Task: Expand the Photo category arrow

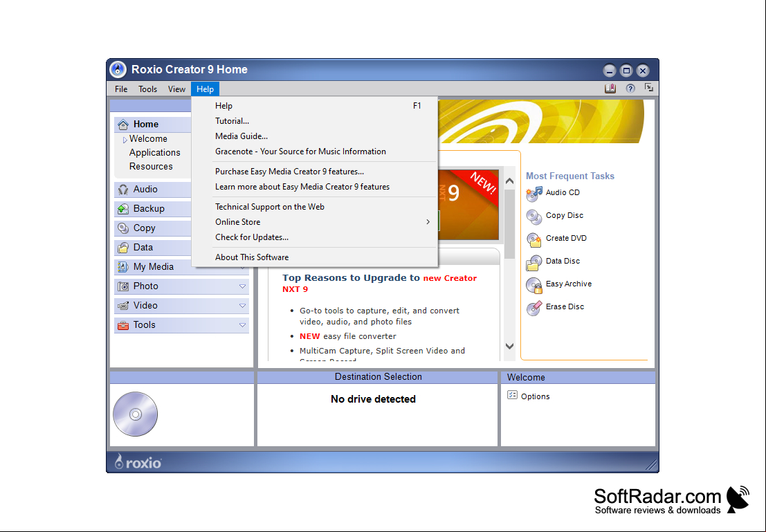Action: (242, 286)
